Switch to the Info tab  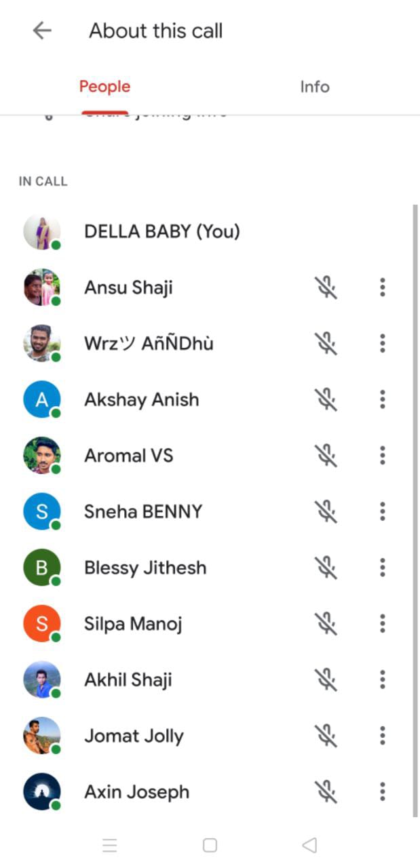coord(315,87)
